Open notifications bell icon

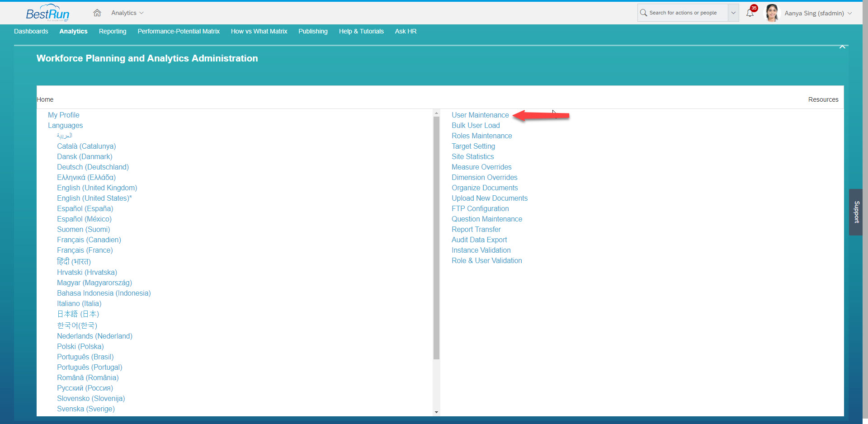[x=750, y=13]
